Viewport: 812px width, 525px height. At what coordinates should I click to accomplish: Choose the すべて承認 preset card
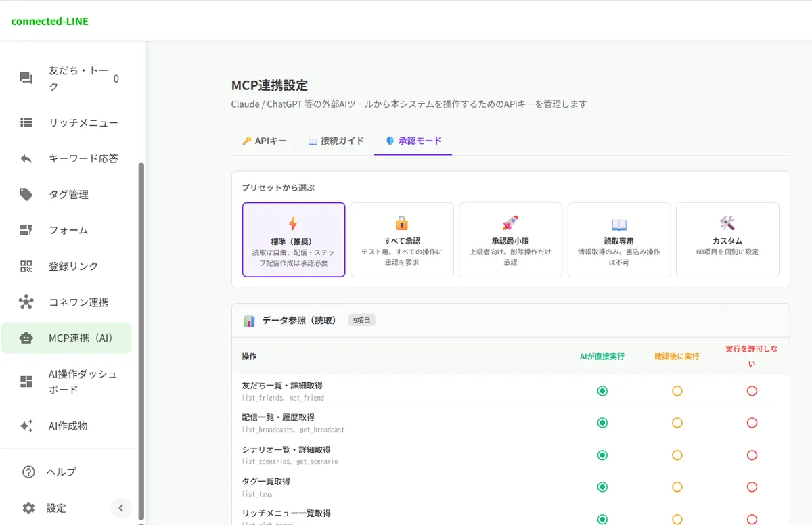click(x=402, y=240)
